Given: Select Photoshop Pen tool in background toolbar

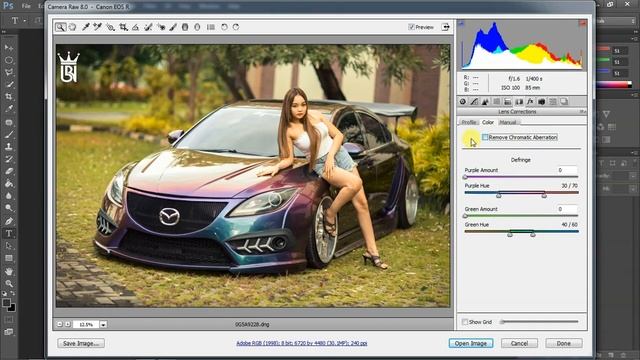Looking at the screenshot, I should [9, 221].
